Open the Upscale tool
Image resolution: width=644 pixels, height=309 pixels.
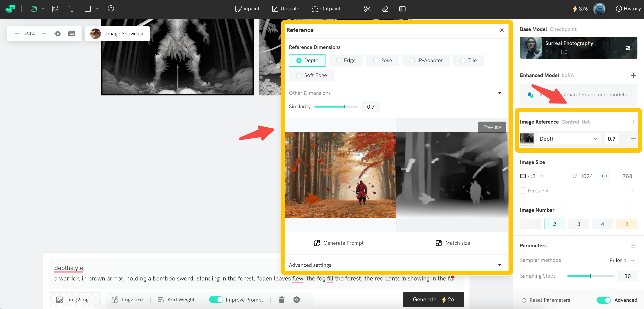[285, 9]
